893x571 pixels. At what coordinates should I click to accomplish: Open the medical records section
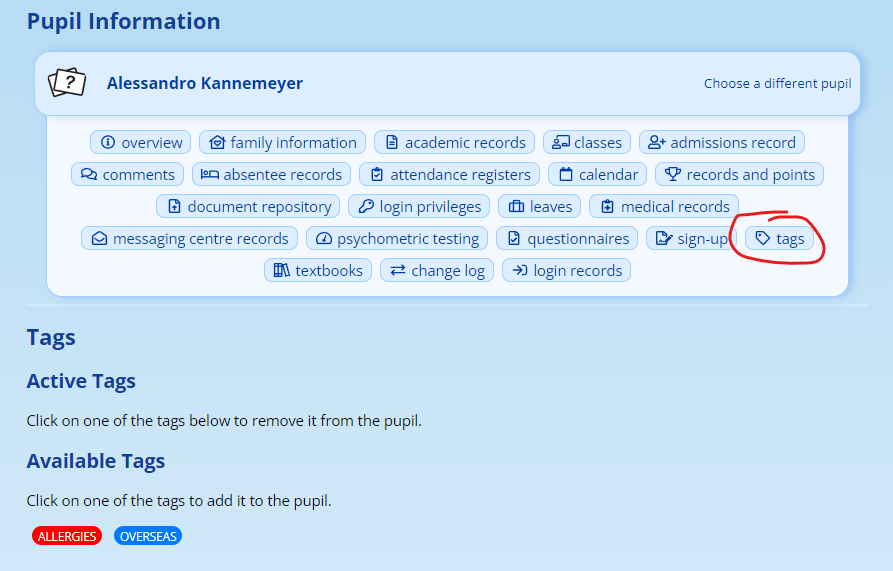coord(664,207)
